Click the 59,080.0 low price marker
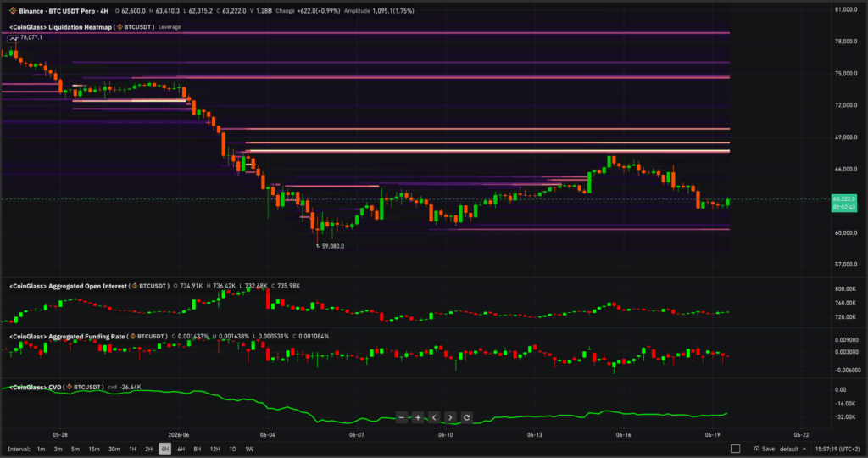The image size is (868, 458). tap(332, 246)
